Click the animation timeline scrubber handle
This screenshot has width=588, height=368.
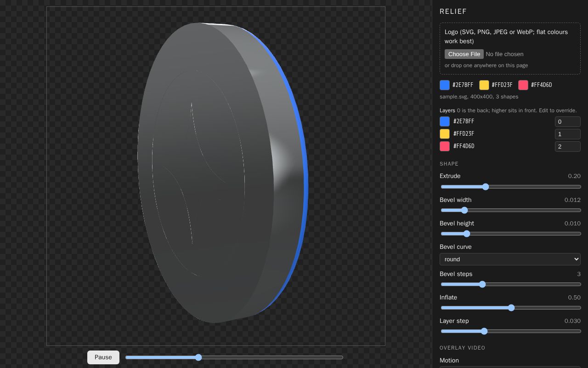click(198, 357)
